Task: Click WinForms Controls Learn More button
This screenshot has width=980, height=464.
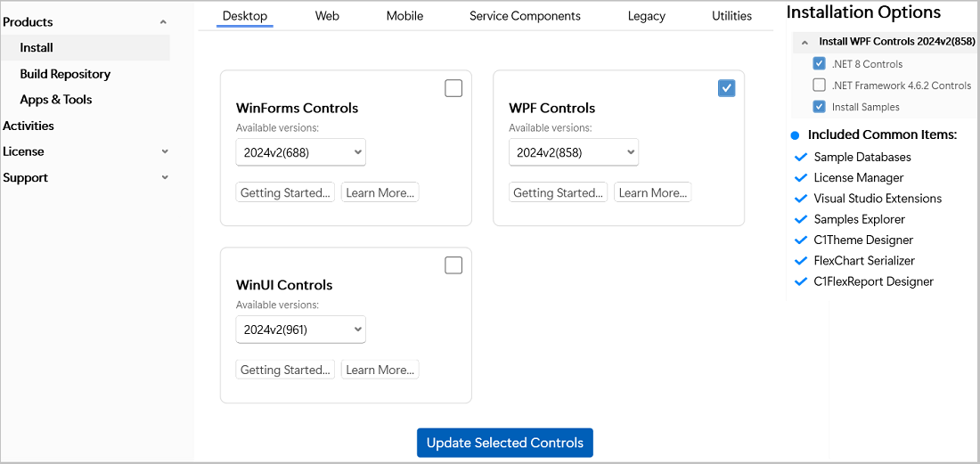Action: point(380,192)
